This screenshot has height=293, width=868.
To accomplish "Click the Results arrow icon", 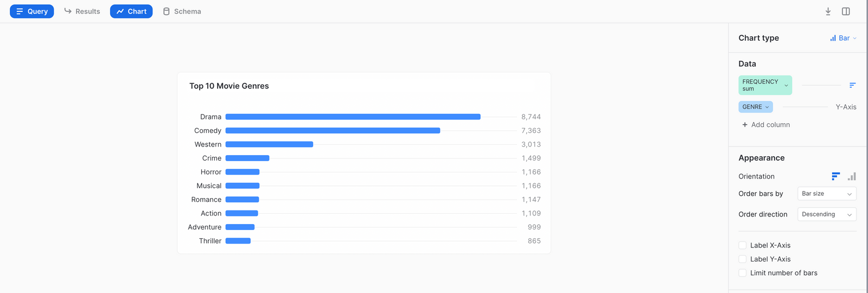I will [x=68, y=11].
